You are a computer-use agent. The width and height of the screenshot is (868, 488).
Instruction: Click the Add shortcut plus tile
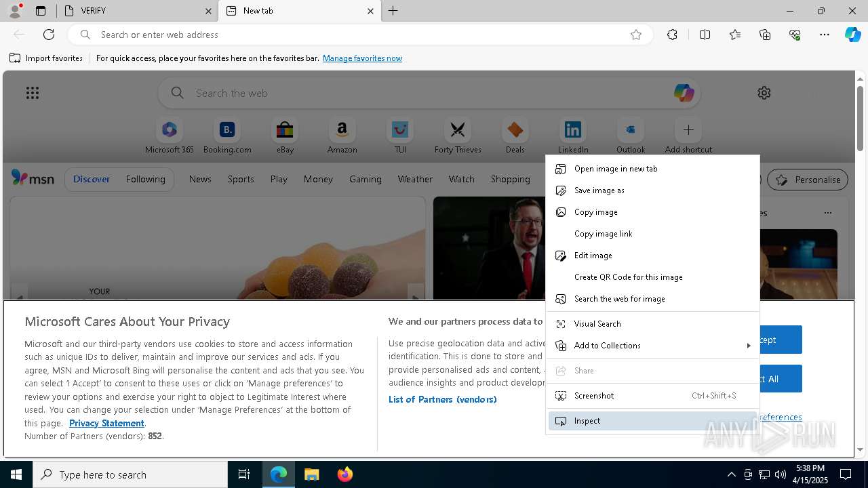(x=688, y=136)
